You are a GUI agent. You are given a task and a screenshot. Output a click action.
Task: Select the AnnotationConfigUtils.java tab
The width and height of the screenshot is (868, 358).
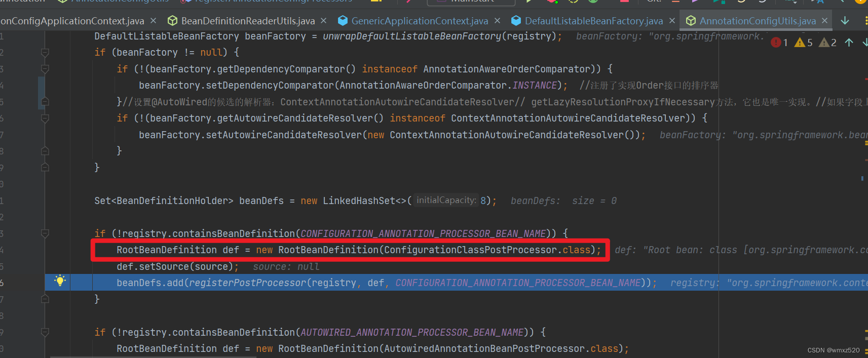click(758, 21)
